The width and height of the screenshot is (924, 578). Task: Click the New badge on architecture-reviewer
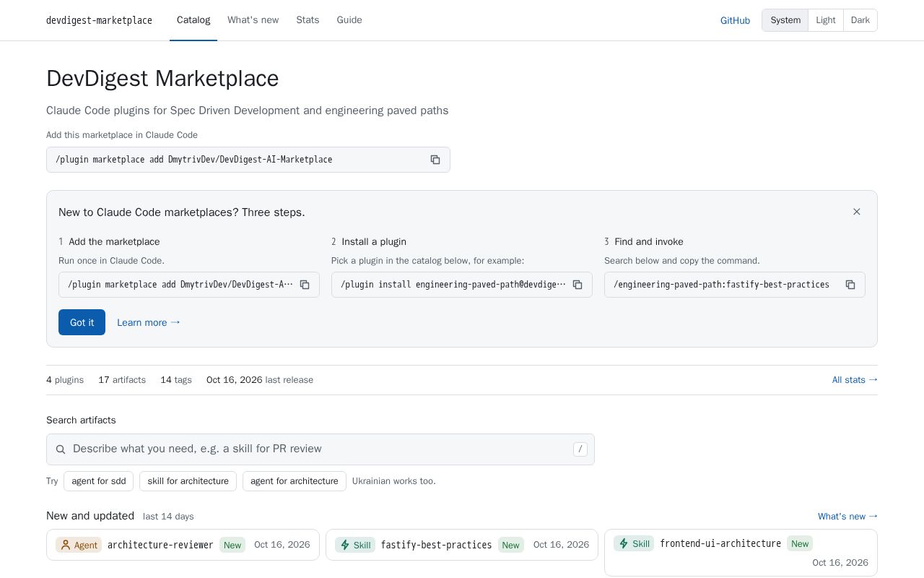coord(232,545)
